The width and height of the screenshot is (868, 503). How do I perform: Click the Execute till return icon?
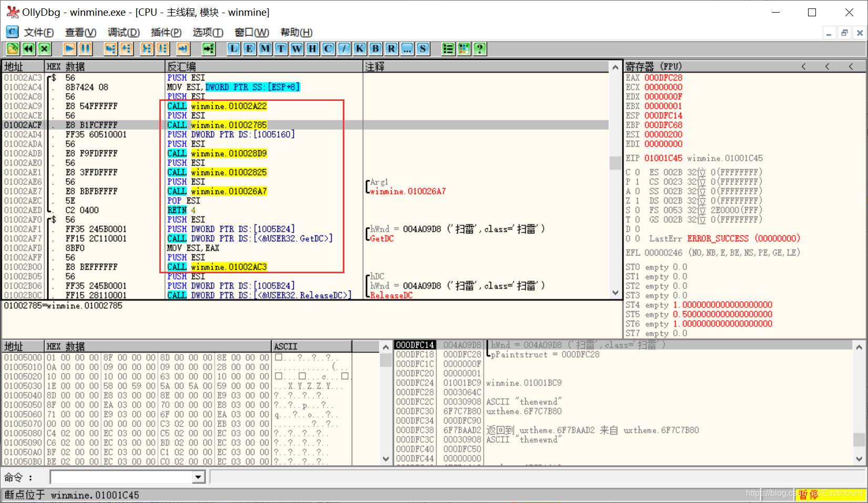pos(183,49)
